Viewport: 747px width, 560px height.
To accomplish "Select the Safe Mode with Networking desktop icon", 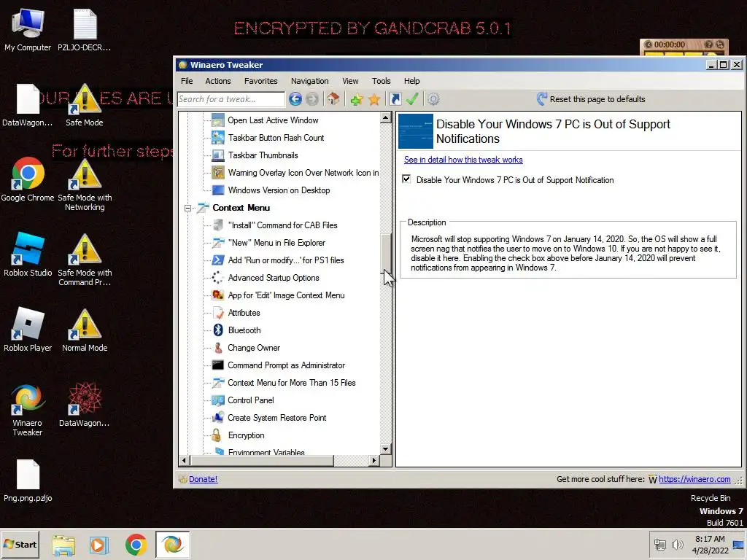I will pyautogui.click(x=85, y=184).
